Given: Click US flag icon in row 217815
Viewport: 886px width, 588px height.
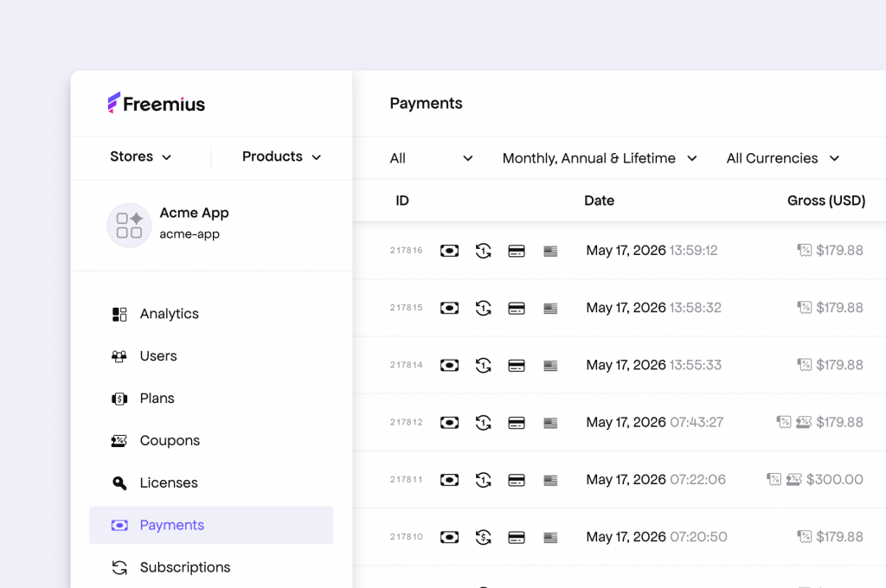Looking at the screenshot, I should pos(550,309).
